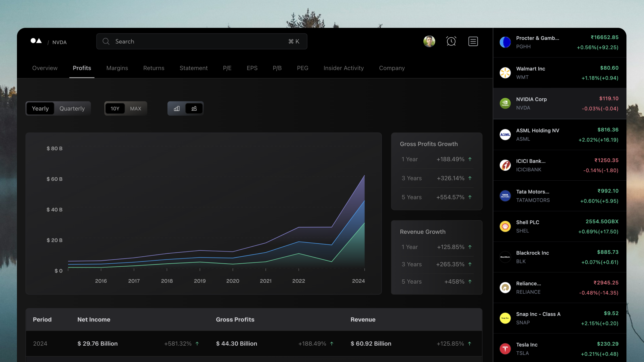
Task: Click the Snap Inc logo icon
Action: [x=505, y=318]
